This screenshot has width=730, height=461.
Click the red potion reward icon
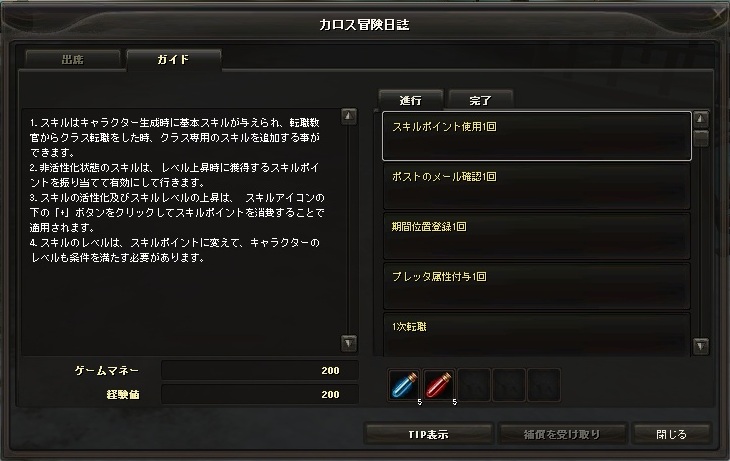click(439, 385)
